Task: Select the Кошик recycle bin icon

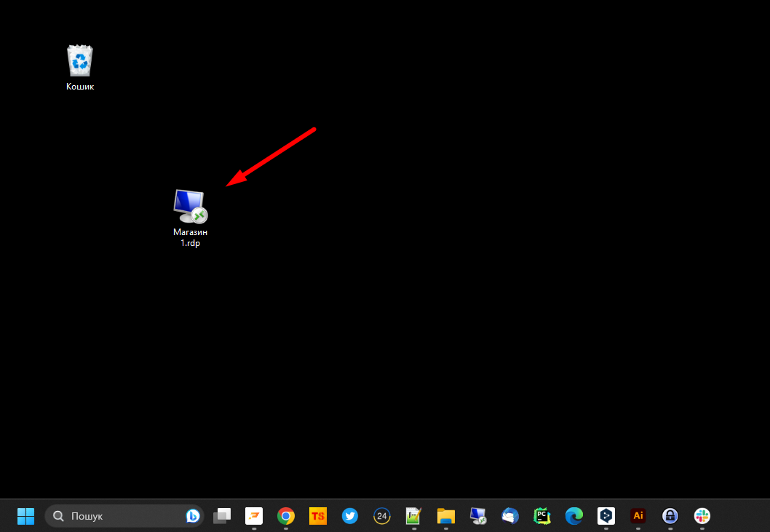Action: 80,61
